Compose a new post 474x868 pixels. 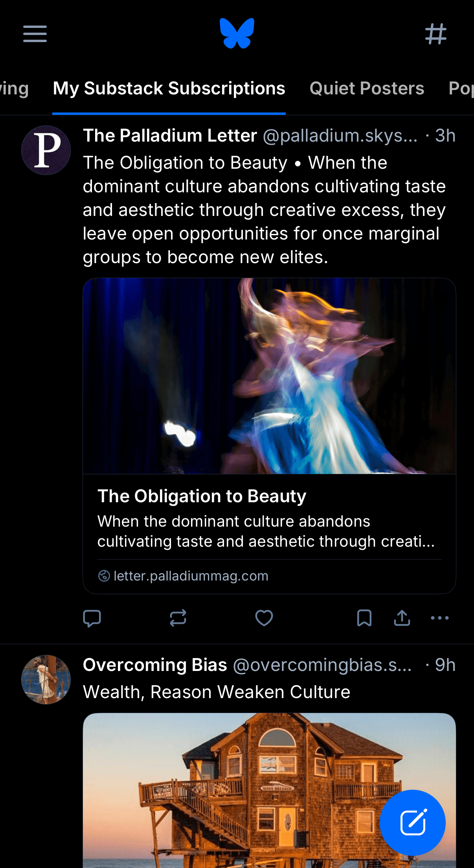(x=413, y=822)
